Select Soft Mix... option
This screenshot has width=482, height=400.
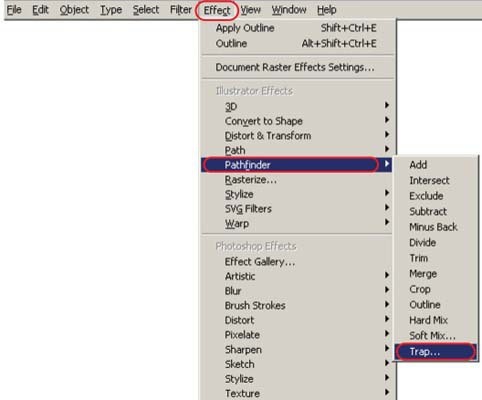436,336
